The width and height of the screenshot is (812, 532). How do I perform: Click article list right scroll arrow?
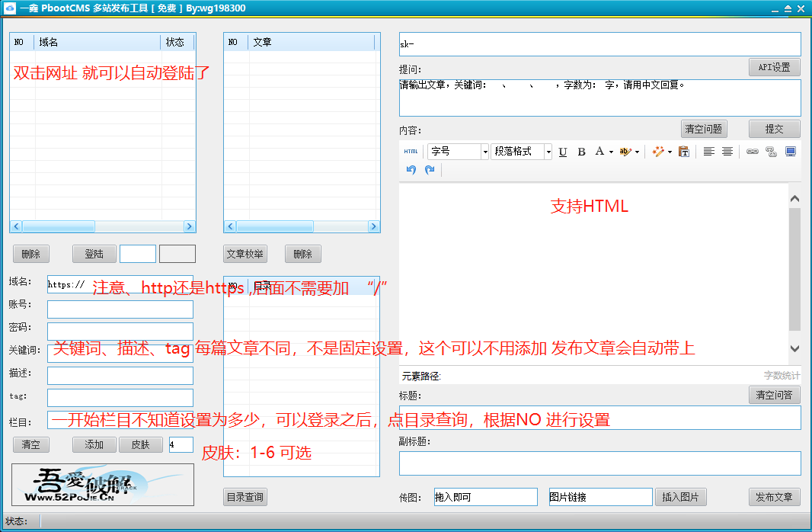(x=373, y=226)
